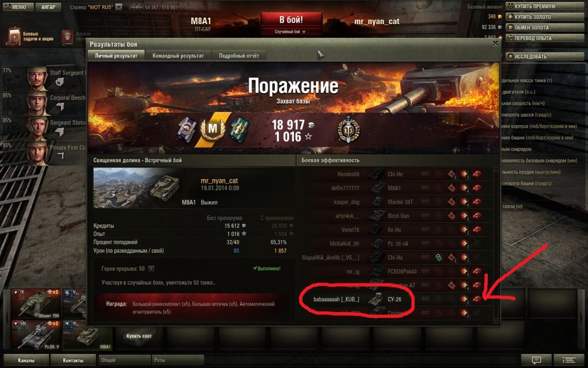Viewport: 588px width, 368px height.
Task: Select the Staff Sergeant crew member portrait
Action: point(37,78)
